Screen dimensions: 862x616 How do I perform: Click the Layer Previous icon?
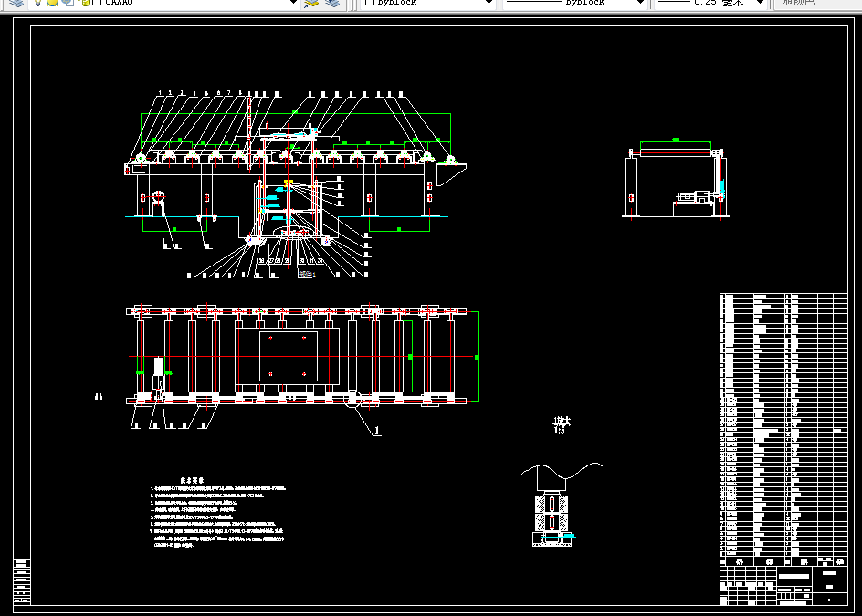(332, 3)
